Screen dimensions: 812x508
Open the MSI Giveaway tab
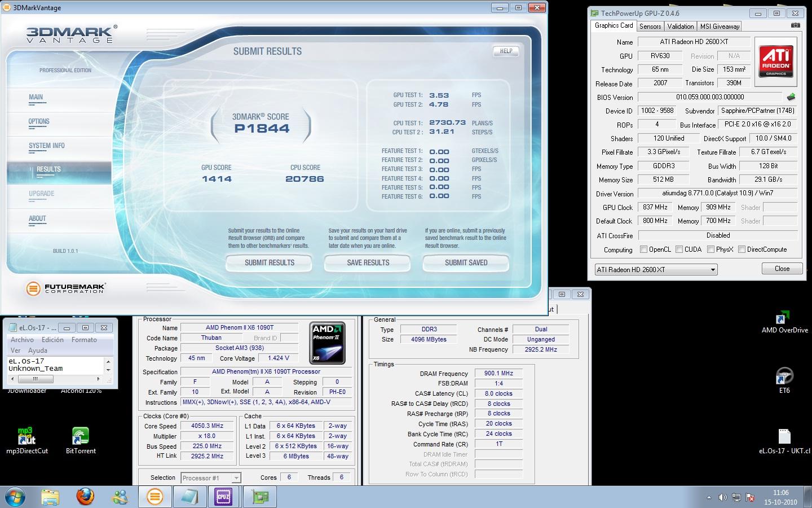(720, 27)
